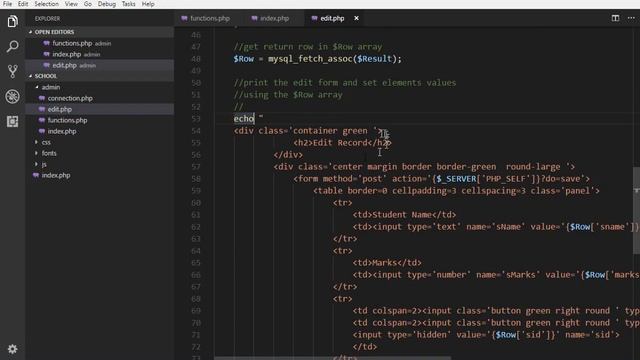Click the form method post line
Viewport: 640px width, 360px height.
441,179
